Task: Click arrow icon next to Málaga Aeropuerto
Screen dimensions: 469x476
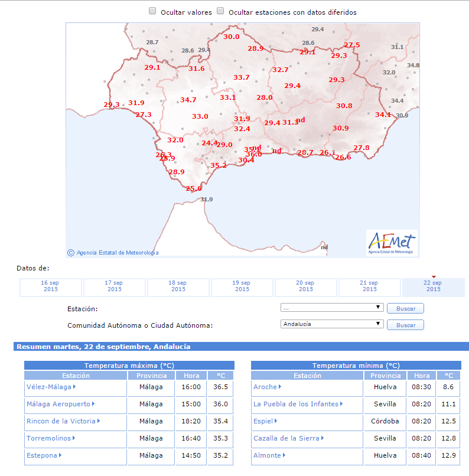Action: (x=94, y=404)
